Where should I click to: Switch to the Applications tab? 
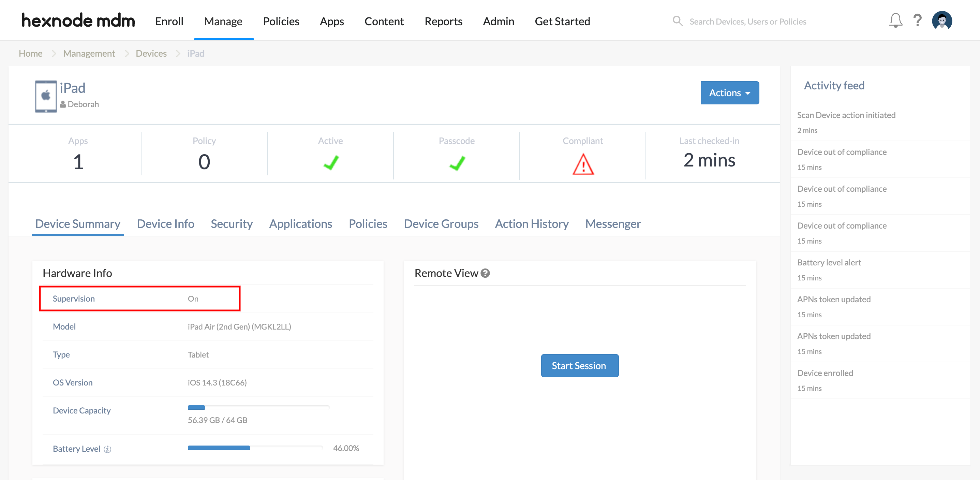pyautogui.click(x=300, y=224)
